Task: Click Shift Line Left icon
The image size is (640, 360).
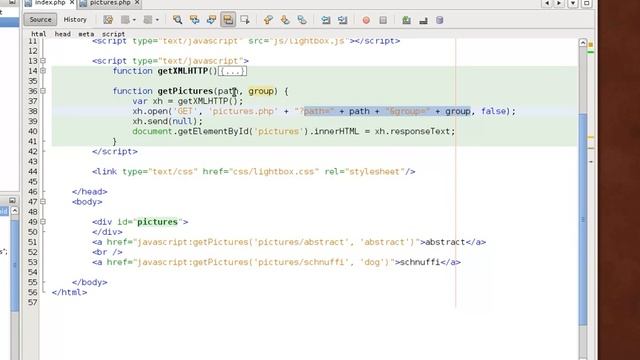Action: (x=325, y=20)
